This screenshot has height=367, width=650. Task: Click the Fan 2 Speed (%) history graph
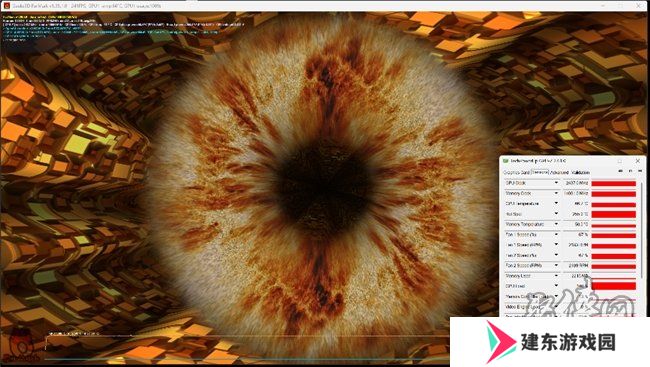(x=614, y=255)
